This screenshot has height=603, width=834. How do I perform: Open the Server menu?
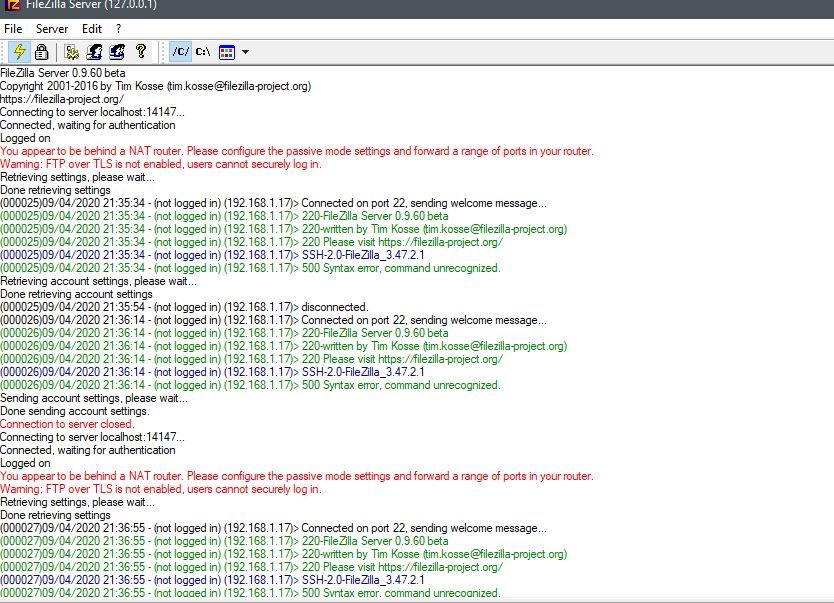click(x=52, y=29)
